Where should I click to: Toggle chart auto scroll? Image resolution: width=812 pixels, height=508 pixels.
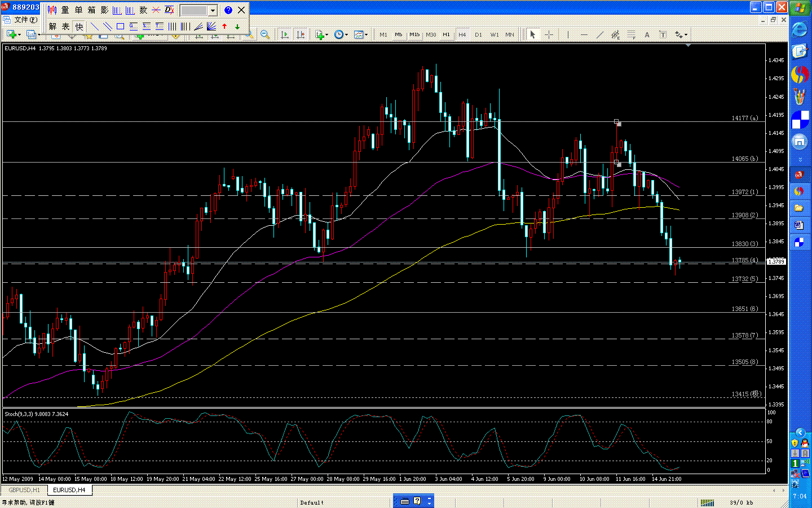pos(285,34)
